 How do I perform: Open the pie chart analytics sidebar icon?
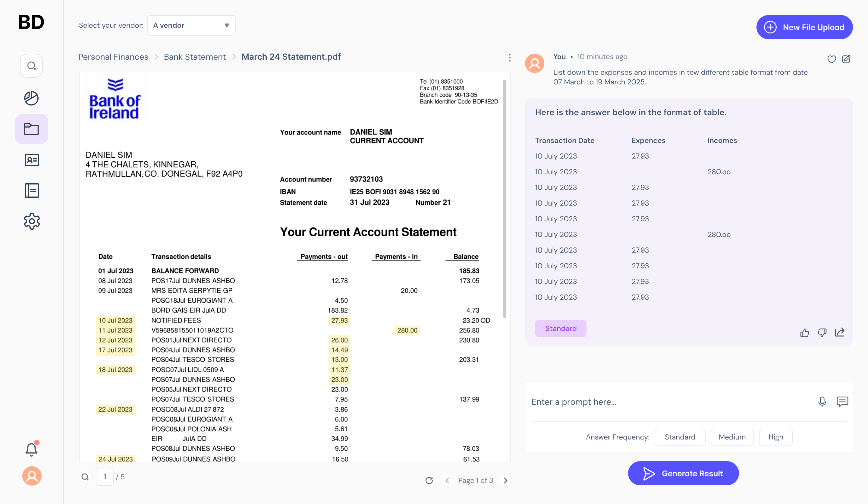pos(31,98)
